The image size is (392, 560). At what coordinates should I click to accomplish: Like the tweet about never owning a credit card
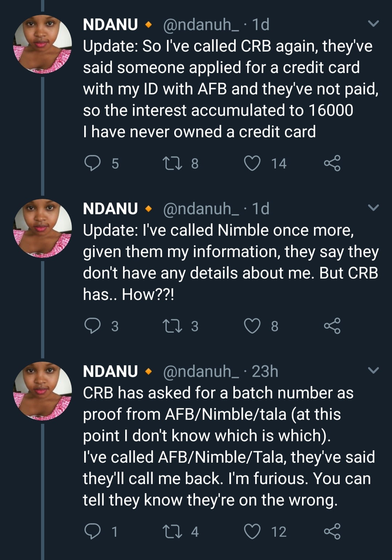[252, 163]
